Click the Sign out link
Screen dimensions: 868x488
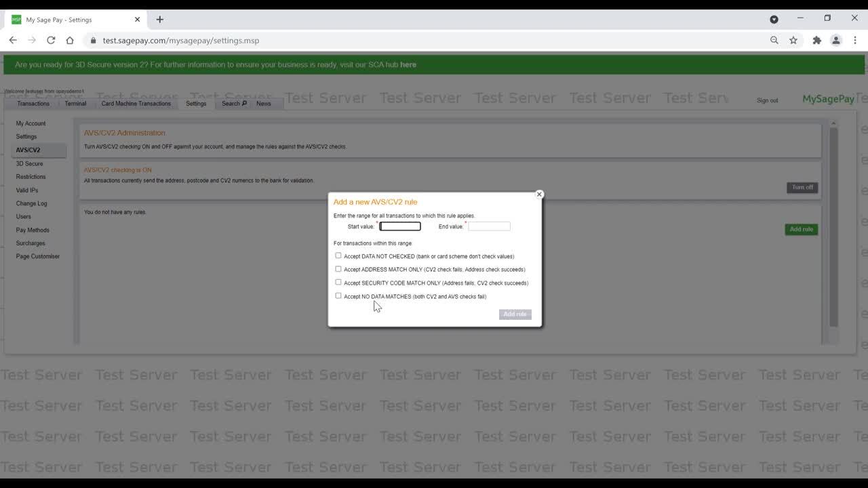click(x=767, y=100)
